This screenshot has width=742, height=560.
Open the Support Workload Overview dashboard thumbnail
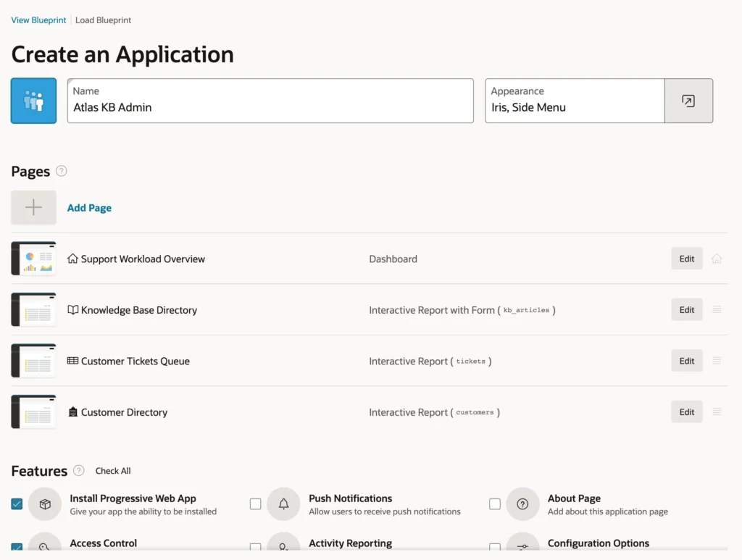click(x=33, y=258)
